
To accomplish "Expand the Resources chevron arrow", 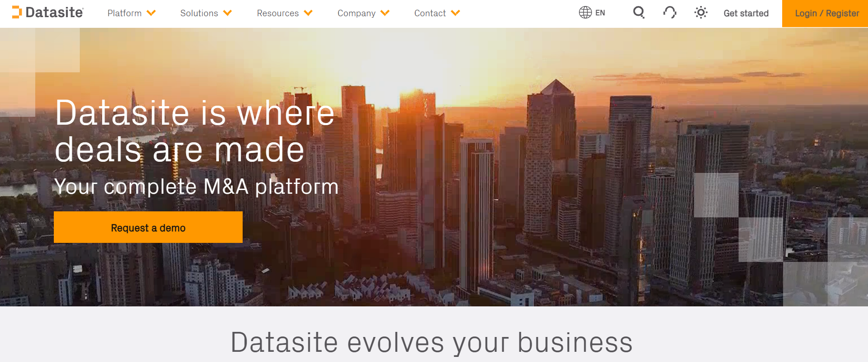I will click(308, 13).
